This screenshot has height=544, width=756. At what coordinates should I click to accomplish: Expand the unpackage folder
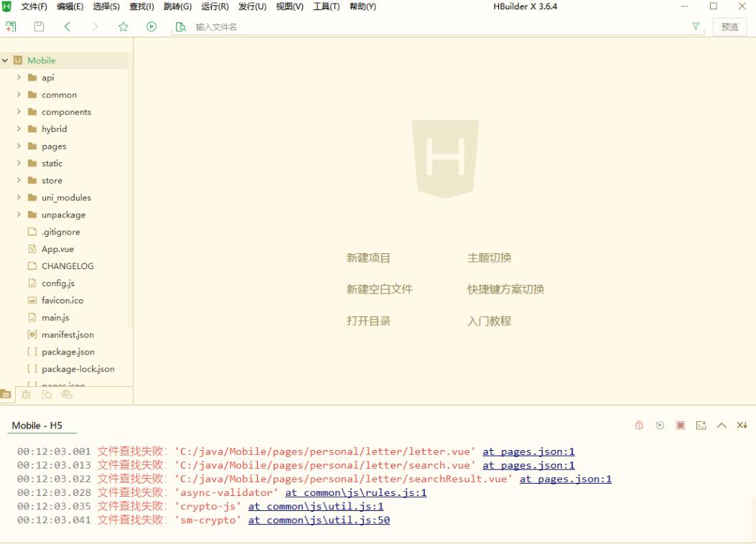click(19, 215)
